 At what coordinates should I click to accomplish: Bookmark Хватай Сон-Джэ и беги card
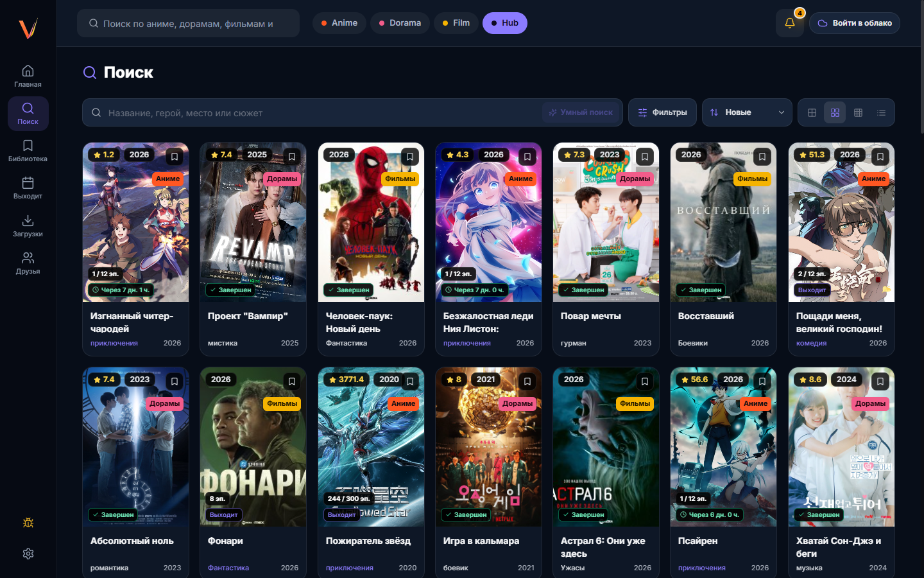880,381
